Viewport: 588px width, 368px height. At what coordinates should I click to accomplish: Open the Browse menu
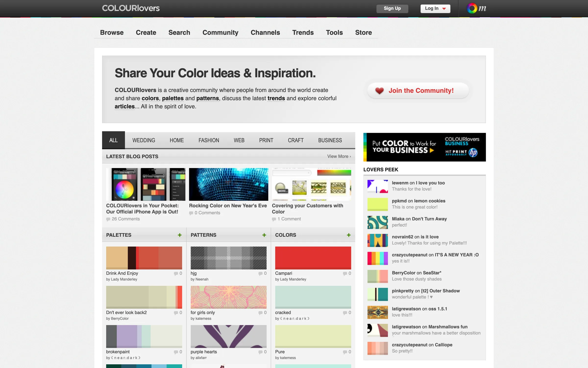[x=112, y=32]
